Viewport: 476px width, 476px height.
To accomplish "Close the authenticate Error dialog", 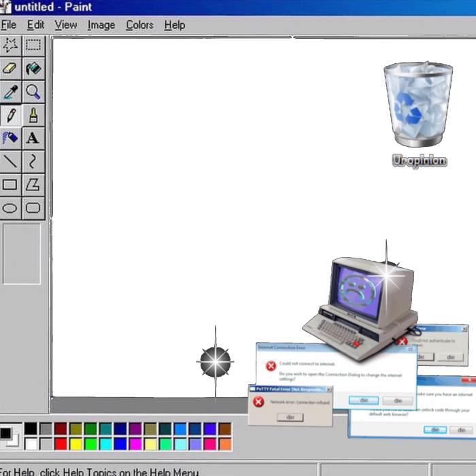I will 464,328.
